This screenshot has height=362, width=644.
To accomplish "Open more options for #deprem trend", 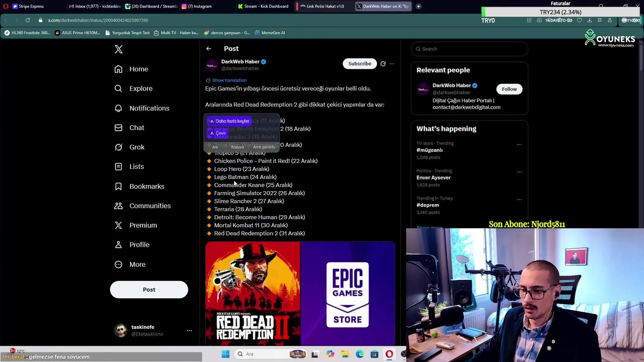I will click(x=519, y=200).
